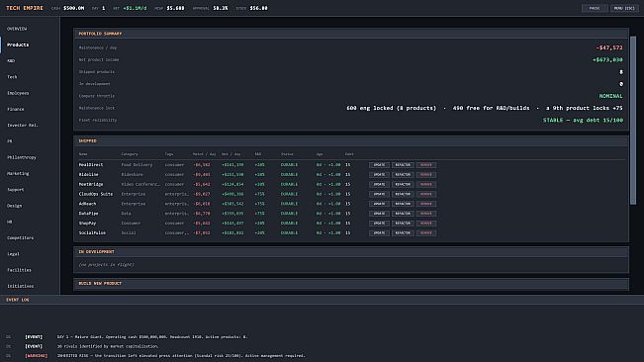Click the Event Log header
The height and width of the screenshot is (362, 644).
pos(18,300)
